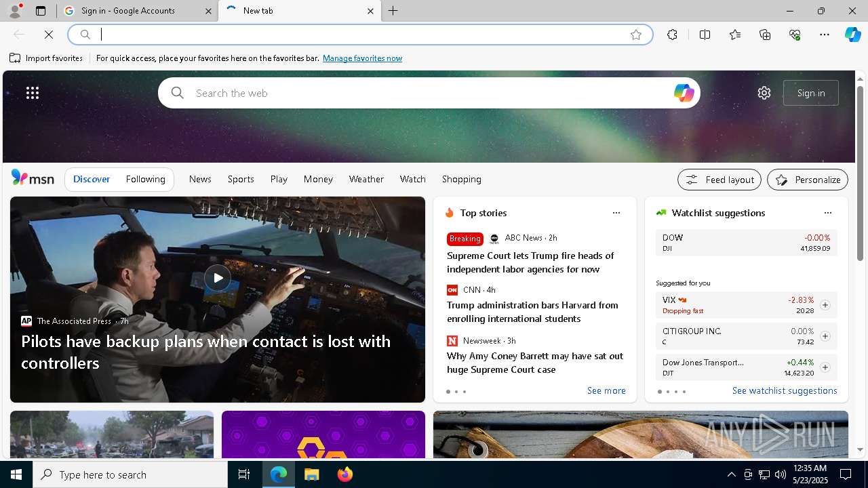Click Windows Start button

[x=16, y=474]
